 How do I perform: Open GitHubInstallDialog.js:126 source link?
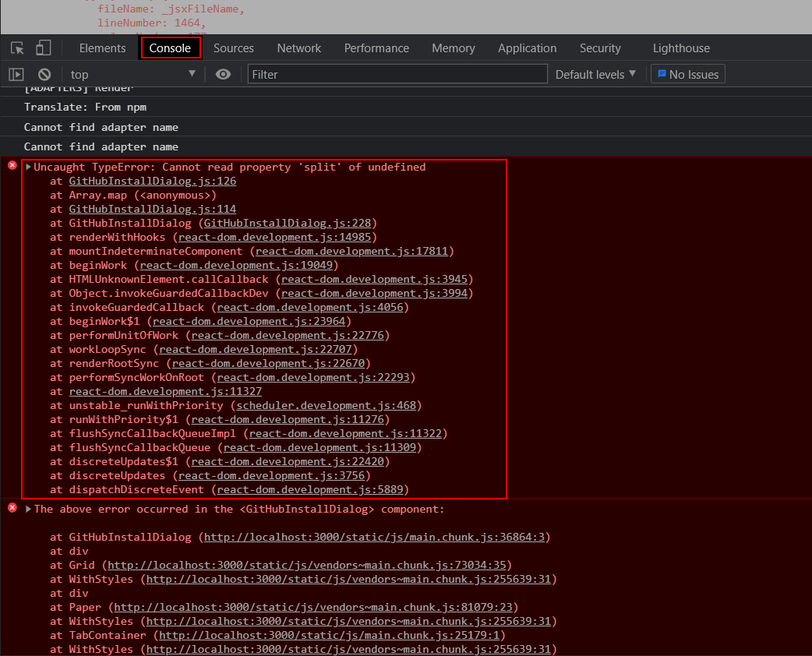(152, 182)
